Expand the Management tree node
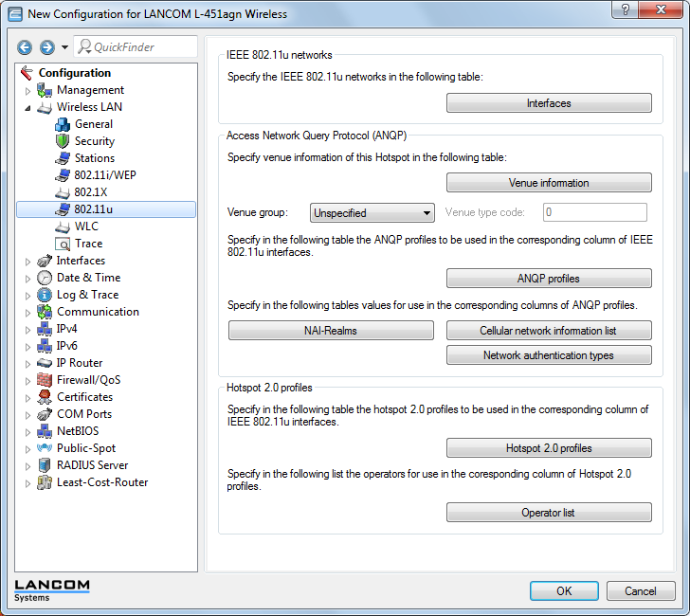The image size is (690, 616). click(27, 91)
